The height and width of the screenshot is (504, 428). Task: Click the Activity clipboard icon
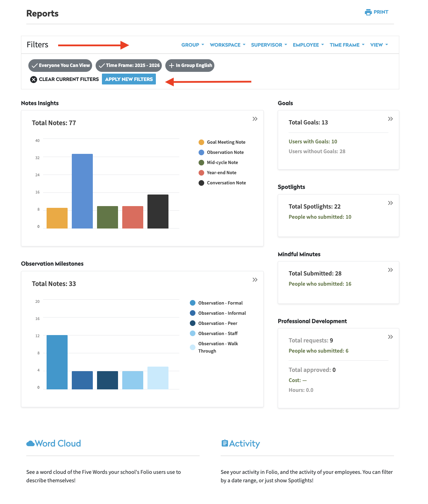(225, 443)
